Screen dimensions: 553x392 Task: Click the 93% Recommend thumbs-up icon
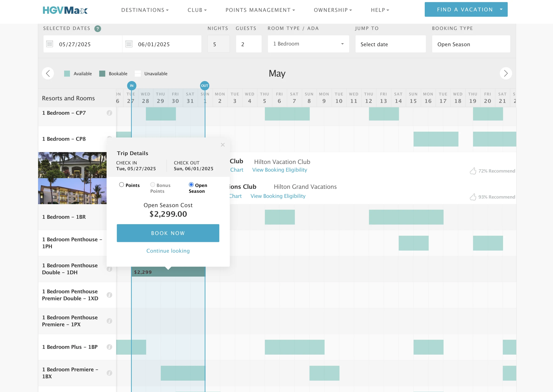[473, 197]
